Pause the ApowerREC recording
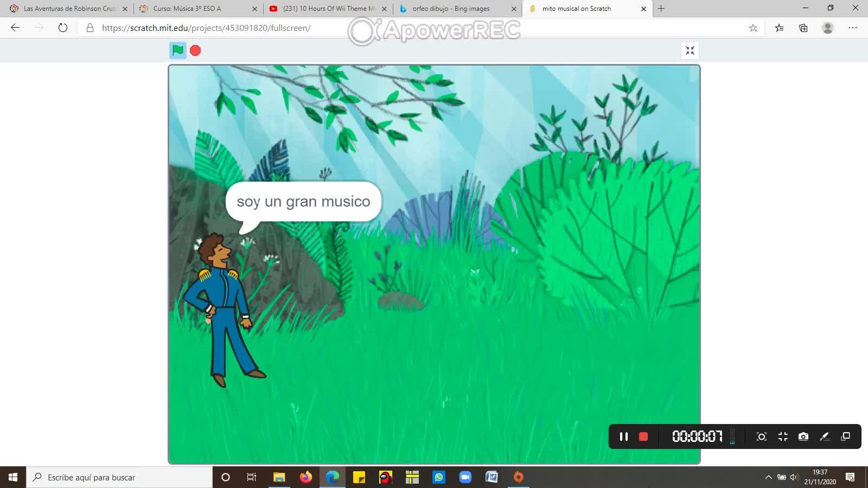This screenshot has width=868, height=488. 624,436
